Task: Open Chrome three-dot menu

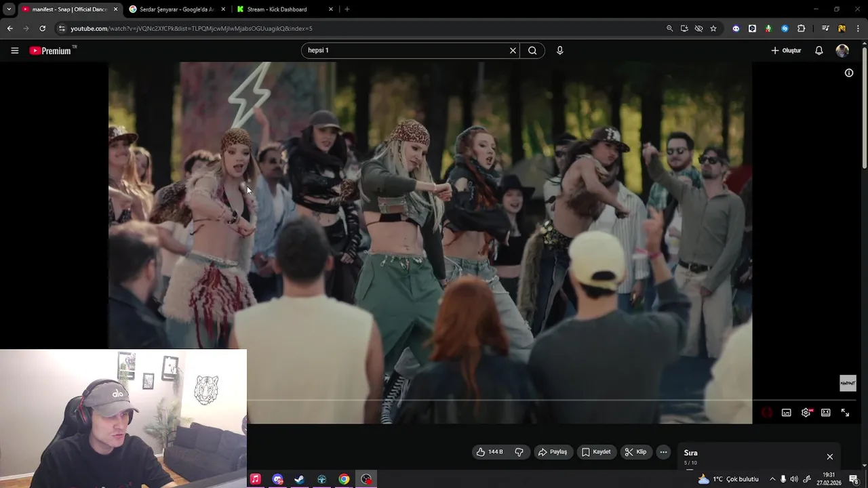Action: click(x=859, y=28)
